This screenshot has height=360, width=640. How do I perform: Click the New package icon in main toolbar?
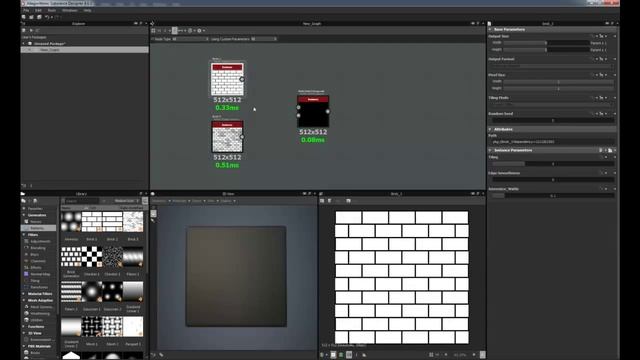point(24,17)
